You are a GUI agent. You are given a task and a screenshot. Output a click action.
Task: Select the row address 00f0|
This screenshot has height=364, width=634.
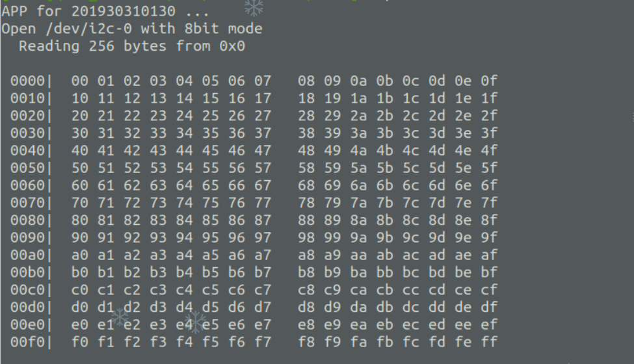(x=32, y=342)
